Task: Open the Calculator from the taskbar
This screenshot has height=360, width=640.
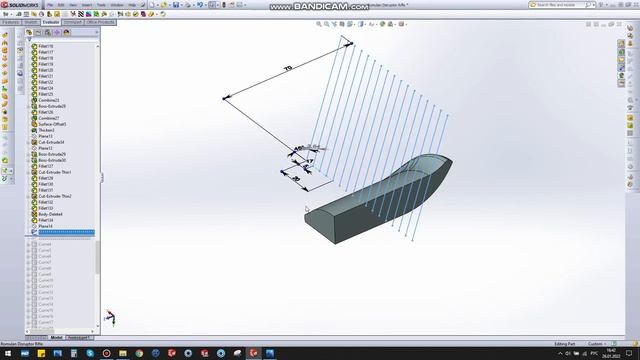Action: [74, 353]
